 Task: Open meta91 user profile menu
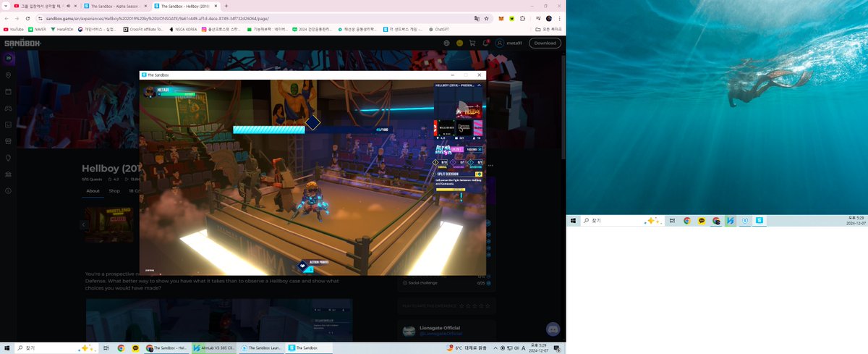coord(510,43)
